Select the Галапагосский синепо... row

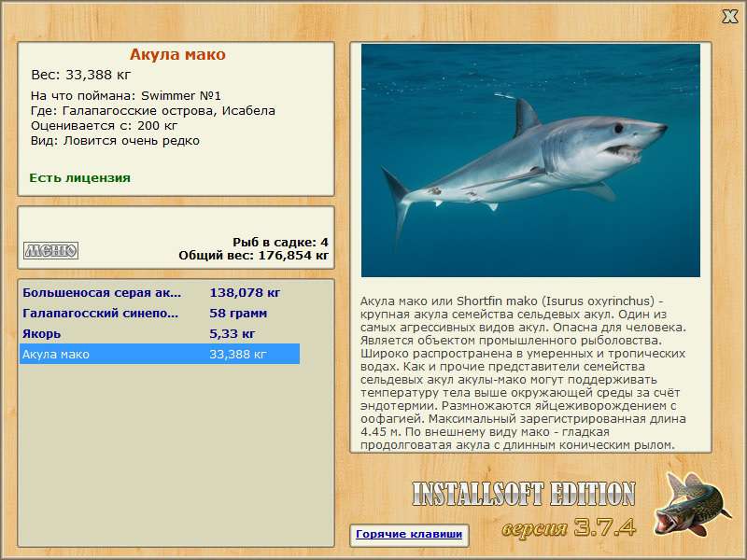tap(160, 313)
